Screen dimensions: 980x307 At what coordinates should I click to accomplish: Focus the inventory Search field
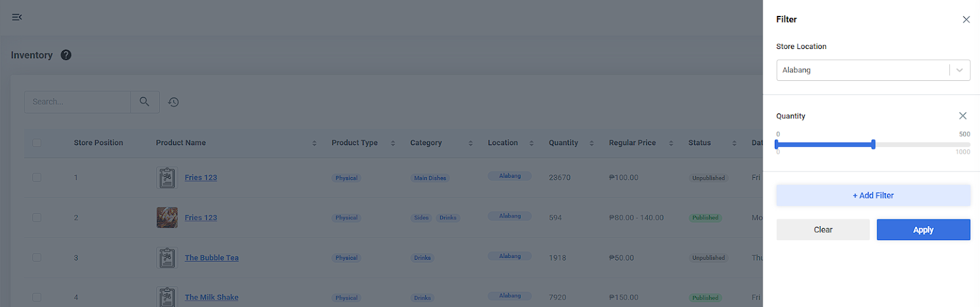point(78,102)
